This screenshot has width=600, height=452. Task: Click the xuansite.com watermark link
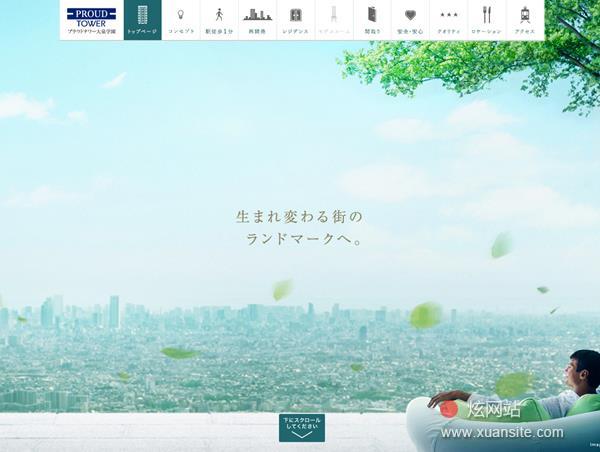(503, 433)
